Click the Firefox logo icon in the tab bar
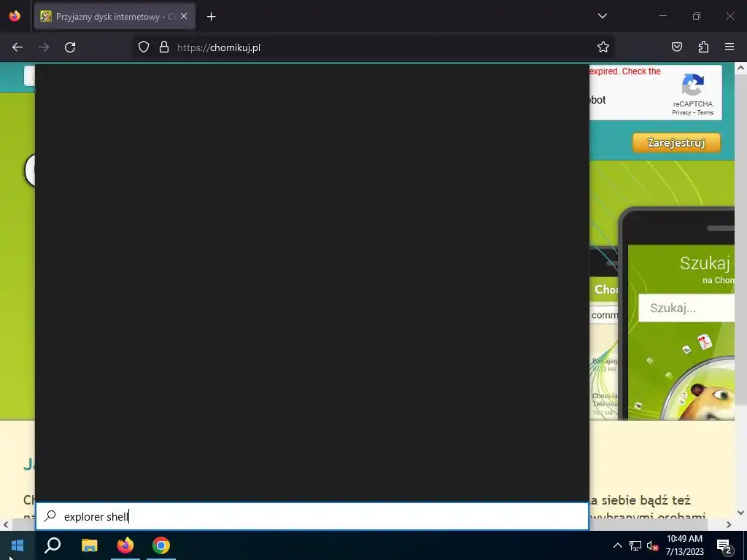The height and width of the screenshot is (560, 747). pos(15,16)
